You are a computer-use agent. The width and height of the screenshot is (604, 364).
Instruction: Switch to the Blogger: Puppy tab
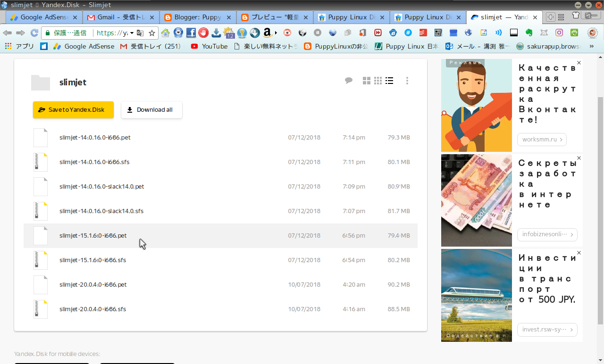click(197, 17)
